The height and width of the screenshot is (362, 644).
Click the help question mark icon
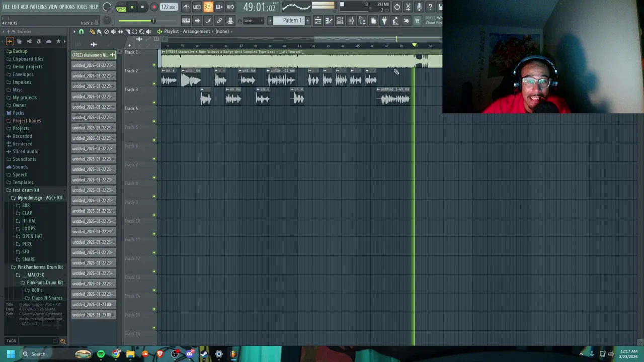[x=430, y=7]
